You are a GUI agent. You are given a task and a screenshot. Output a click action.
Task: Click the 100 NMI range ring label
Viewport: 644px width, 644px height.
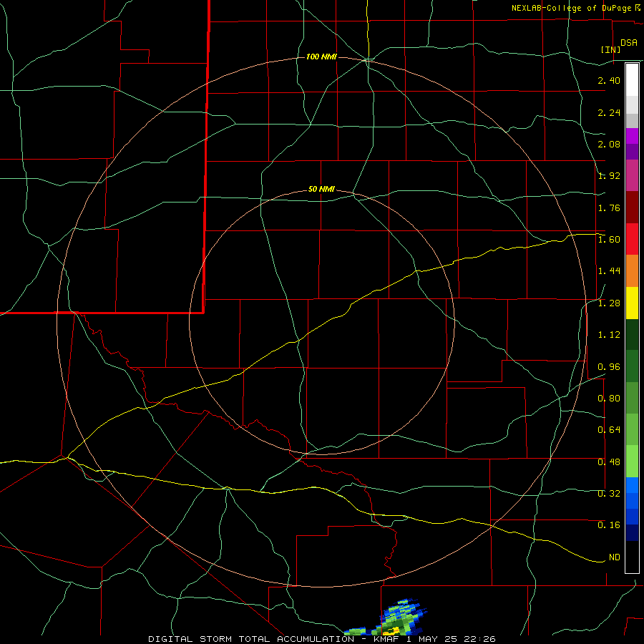coord(321,57)
